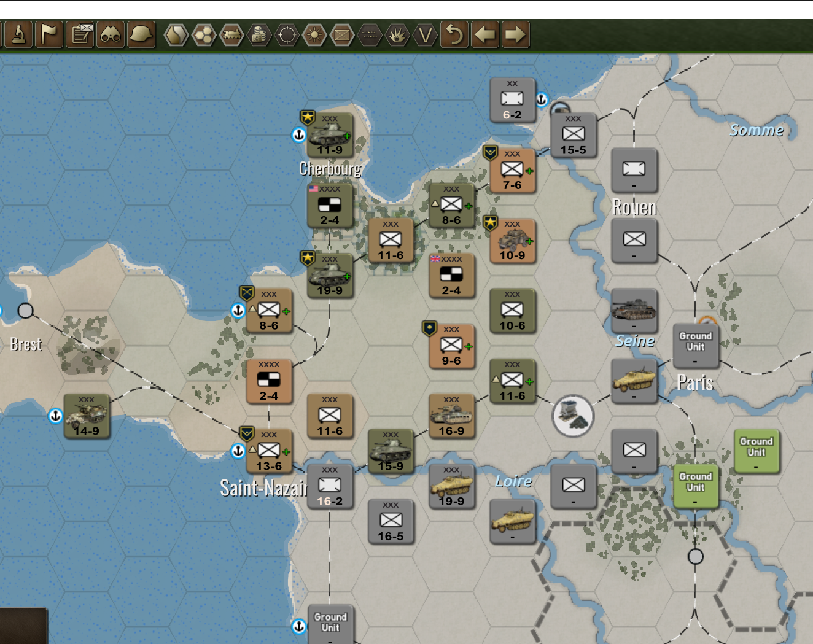
Task: Click the explosion combat hex button
Action: 397,35
